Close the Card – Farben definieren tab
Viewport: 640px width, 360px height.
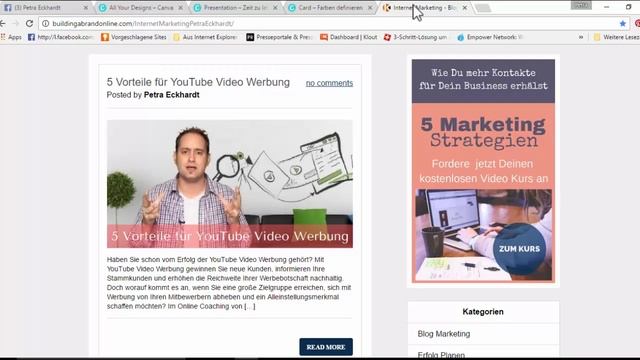point(370,8)
